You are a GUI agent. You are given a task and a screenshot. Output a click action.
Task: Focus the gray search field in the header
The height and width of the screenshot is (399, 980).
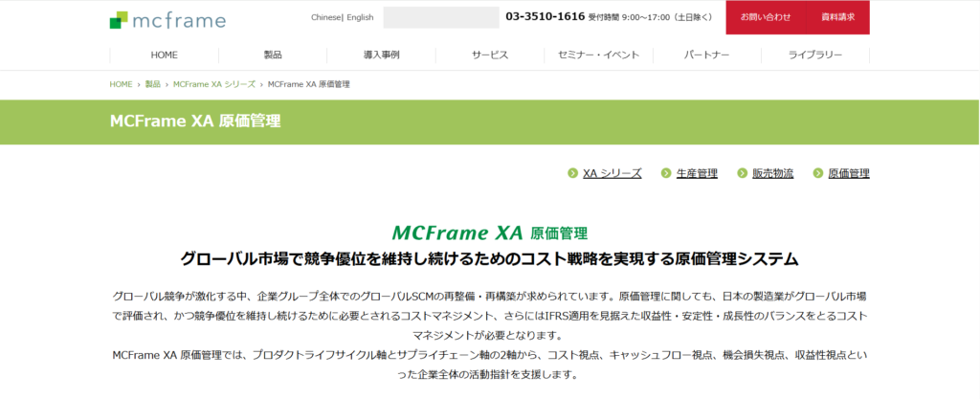[440, 17]
